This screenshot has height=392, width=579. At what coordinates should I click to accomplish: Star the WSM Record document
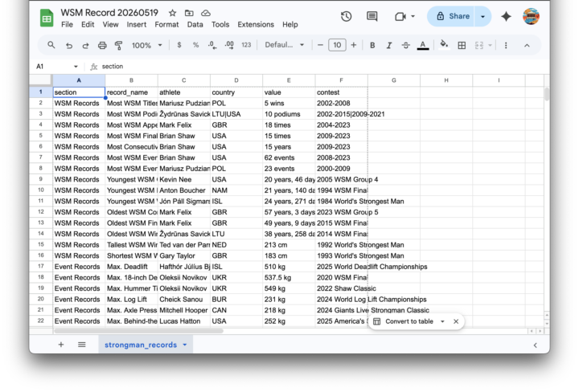pos(172,13)
